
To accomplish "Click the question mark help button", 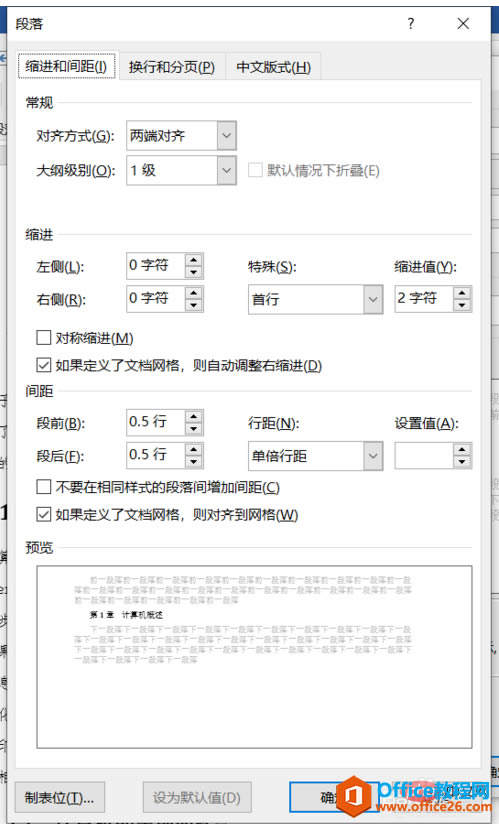I will [411, 24].
